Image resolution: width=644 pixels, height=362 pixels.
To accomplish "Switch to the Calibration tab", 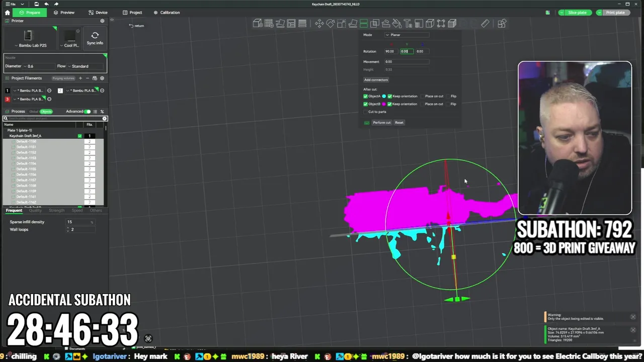I will [x=167, y=13].
